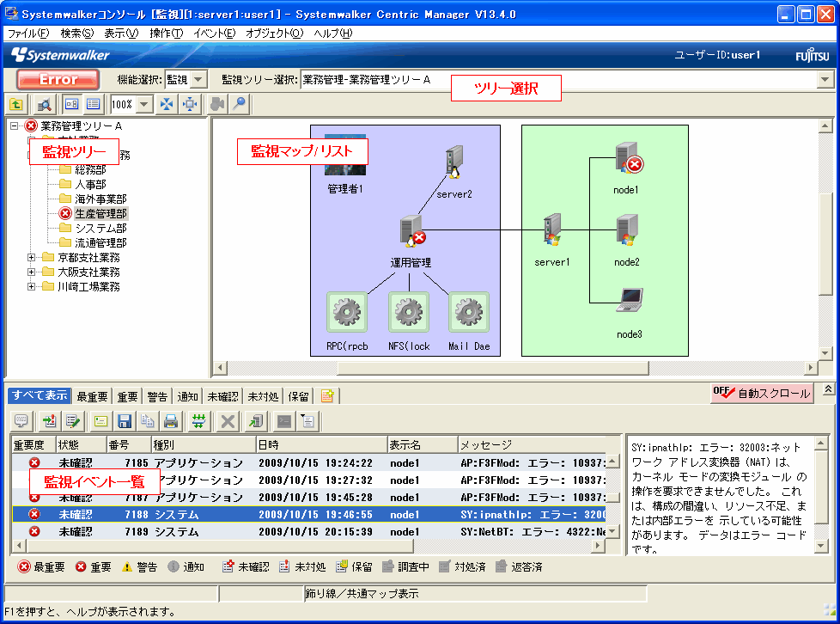Image resolution: width=840 pixels, height=624 pixels.
Task: Select event row number 7185
Action: pyautogui.click(x=308, y=462)
